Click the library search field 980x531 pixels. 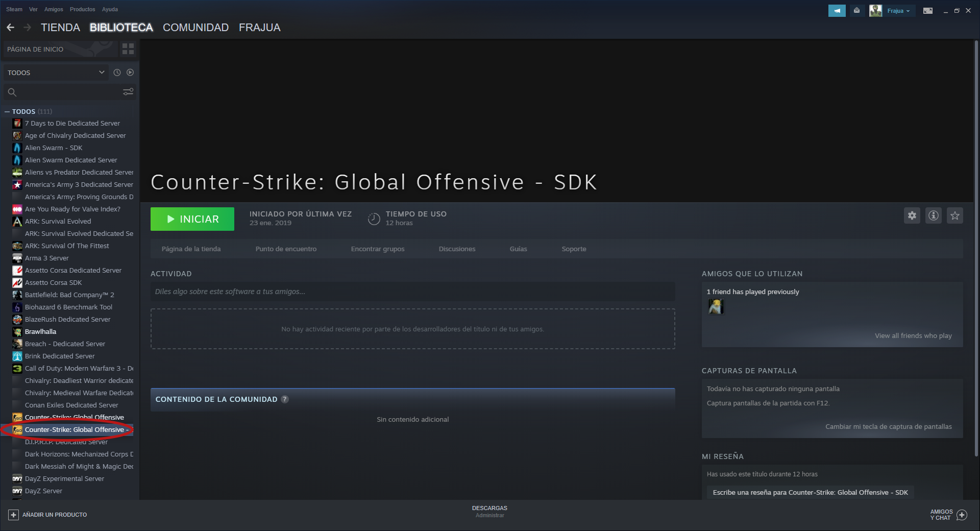pos(62,92)
